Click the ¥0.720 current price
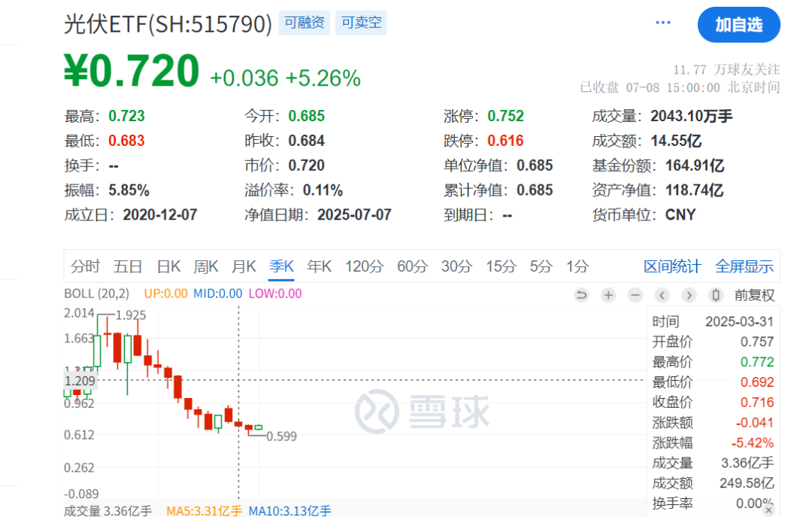The width and height of the screenshot is (812, 517). click(132, 71)
